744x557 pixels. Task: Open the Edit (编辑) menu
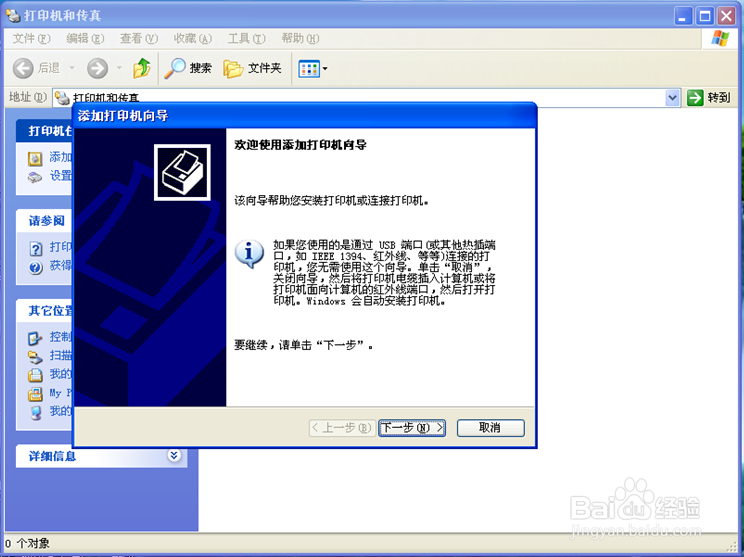point(85,38)
